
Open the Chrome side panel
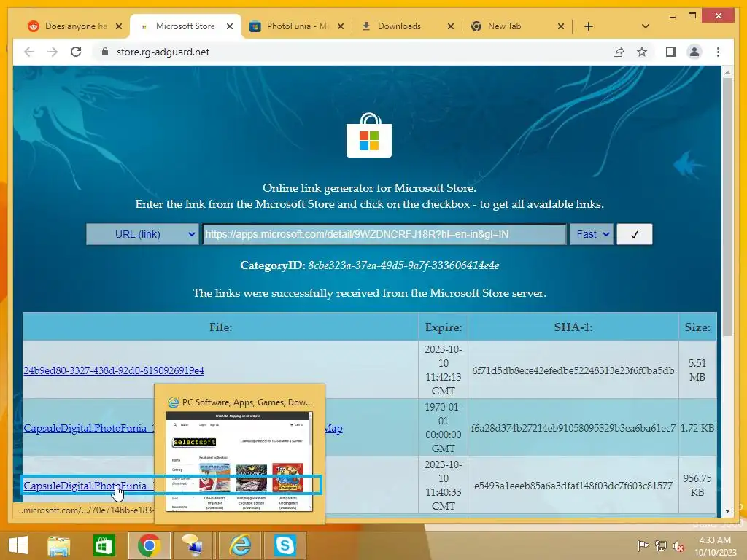tap(671, 52)
